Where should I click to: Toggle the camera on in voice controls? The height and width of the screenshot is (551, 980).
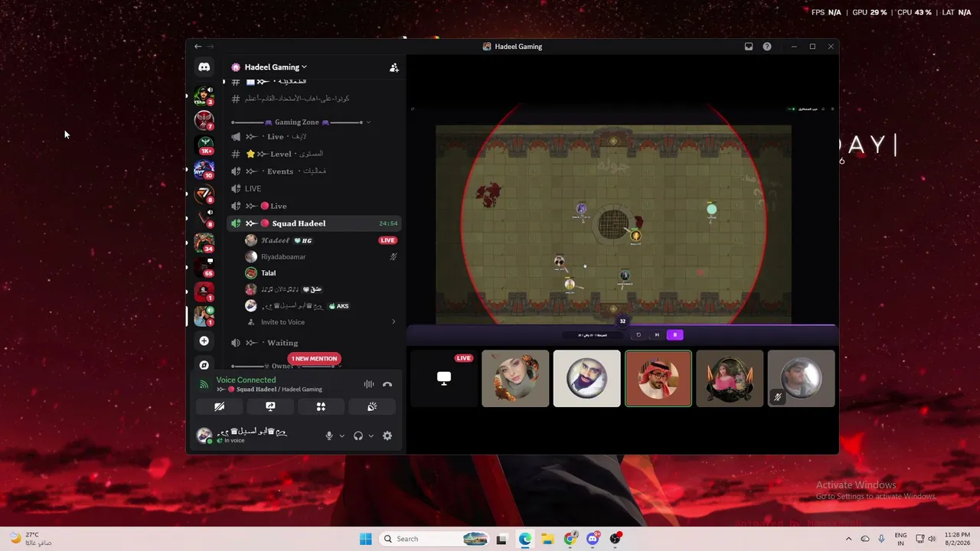220,406
